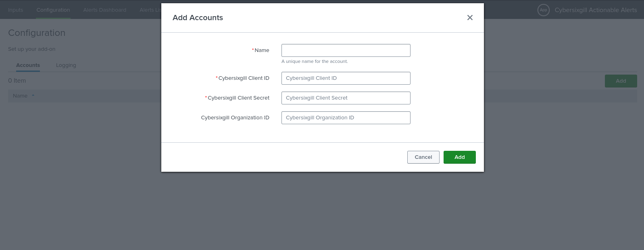
Task: Click the Cybersixgill Organization ID label
Action: pyautogui.click(x=235, y=118)
